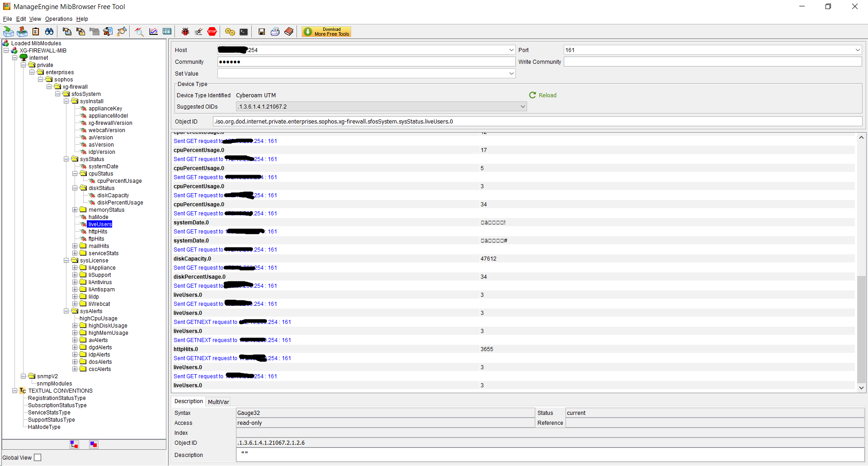Open the Host dropdown arrow
The width and height of the screenshot is (868, 466).
[x=511, y=50]
